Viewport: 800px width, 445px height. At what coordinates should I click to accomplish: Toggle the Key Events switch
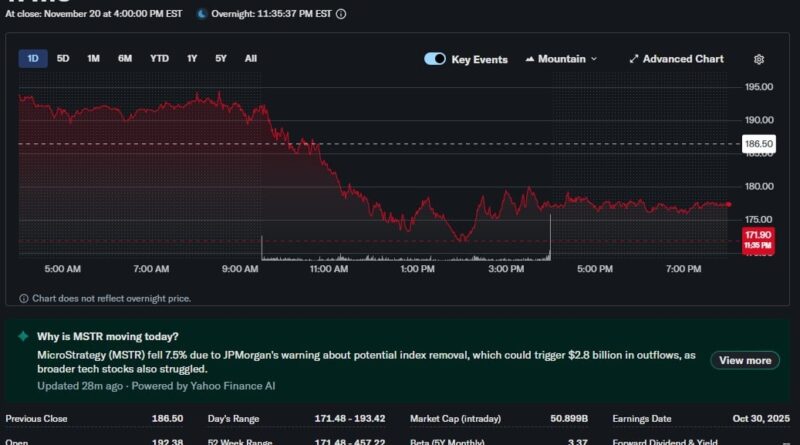[x=435, y=59]
